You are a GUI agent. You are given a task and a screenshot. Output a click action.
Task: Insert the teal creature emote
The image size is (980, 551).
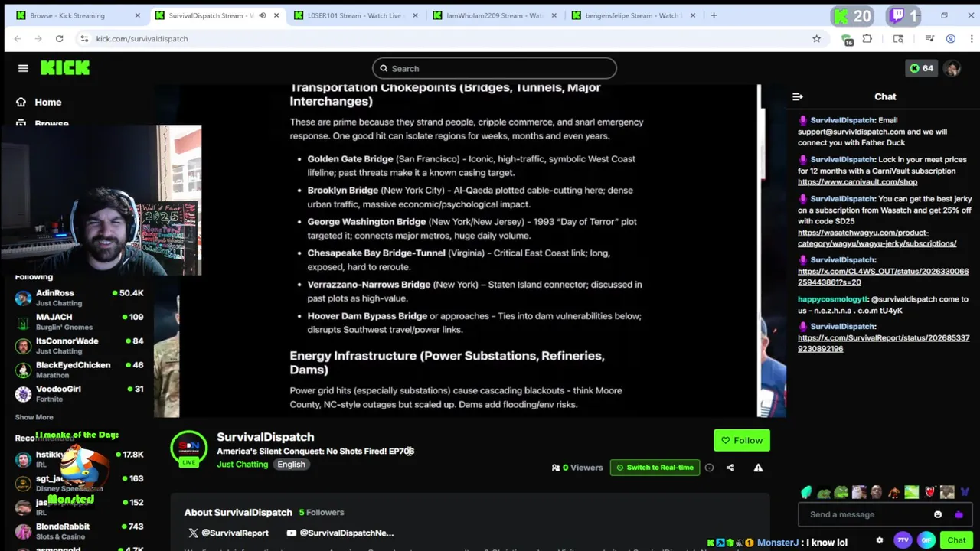[x=806, y=492]
